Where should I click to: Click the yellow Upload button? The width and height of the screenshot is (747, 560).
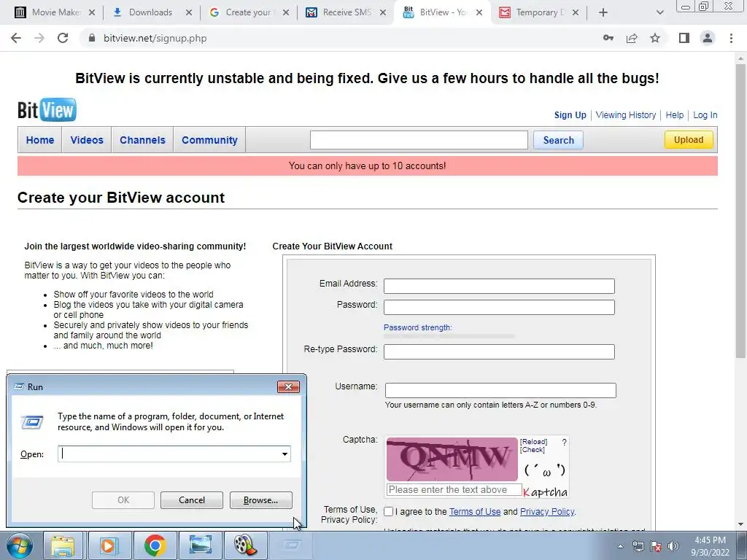(x=689, y=139)
